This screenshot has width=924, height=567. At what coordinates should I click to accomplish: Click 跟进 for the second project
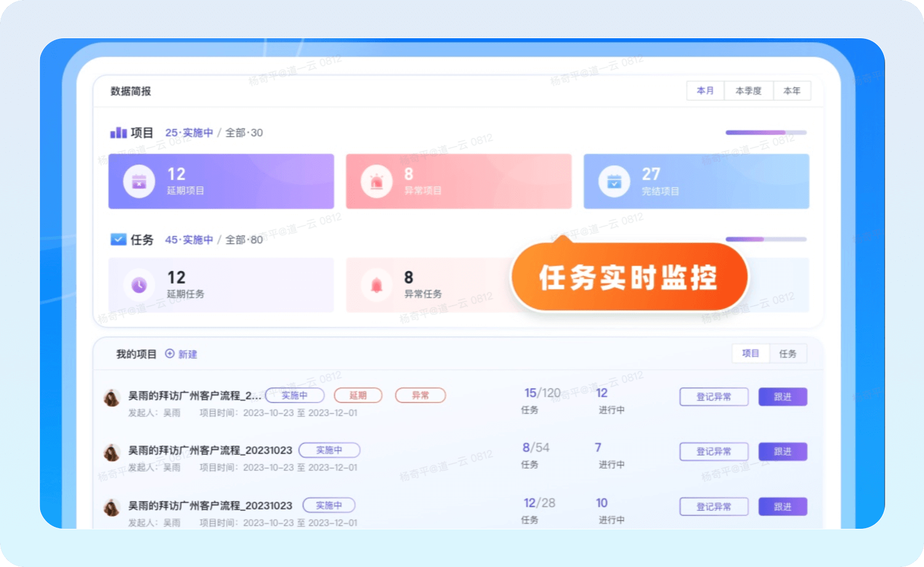click(x=782, y=452)
